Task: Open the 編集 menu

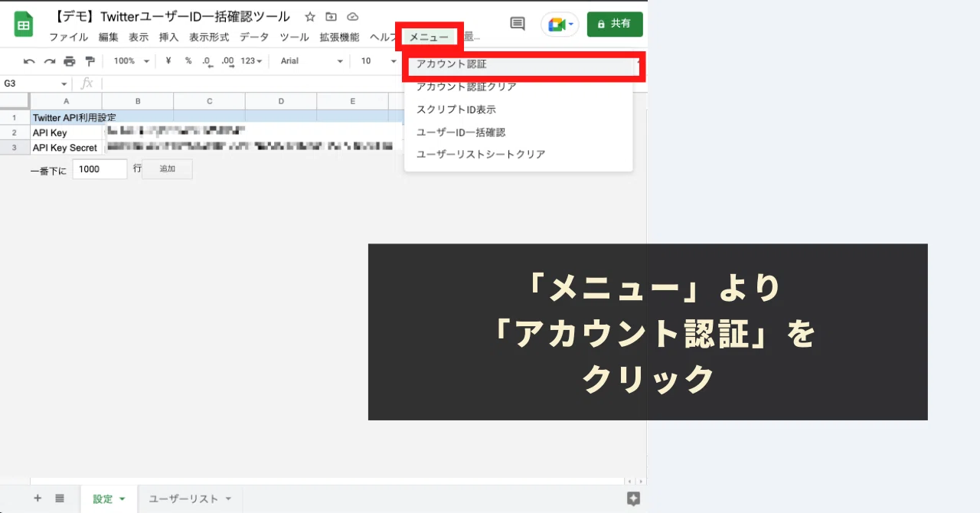Action: pos(108,37)
